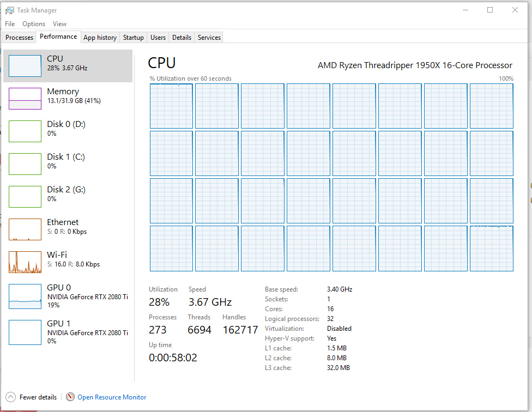Screen dimensions: 532x412
Task: Click the Resource Monitor gauge icon
Action: [70, 397]
